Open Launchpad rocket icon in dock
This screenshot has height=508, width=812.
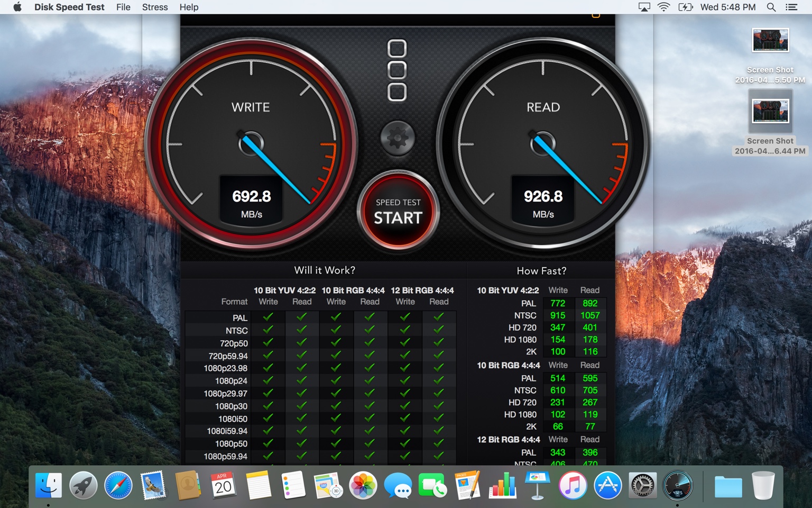pos(84,485)
